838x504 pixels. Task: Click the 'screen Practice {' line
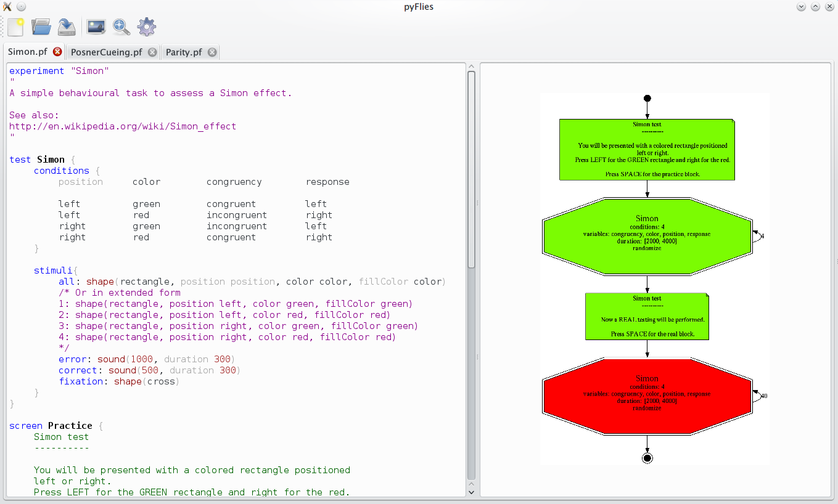click(57, 426)
